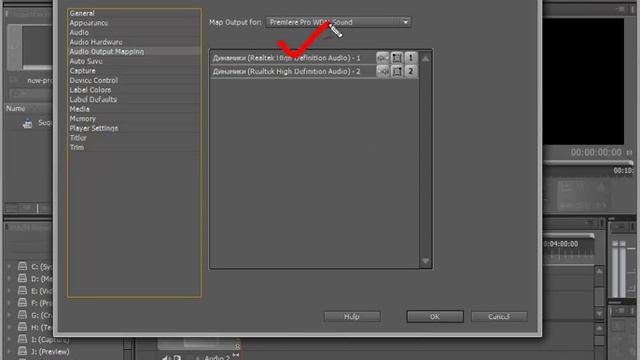This screenshot has height=360, width=640.
Task: Click the Cancel button
Action: (499, 316)
